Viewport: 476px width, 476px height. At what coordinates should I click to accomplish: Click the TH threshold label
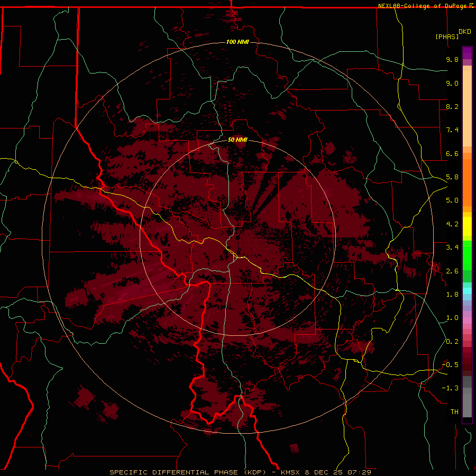(x=454, y=412)
